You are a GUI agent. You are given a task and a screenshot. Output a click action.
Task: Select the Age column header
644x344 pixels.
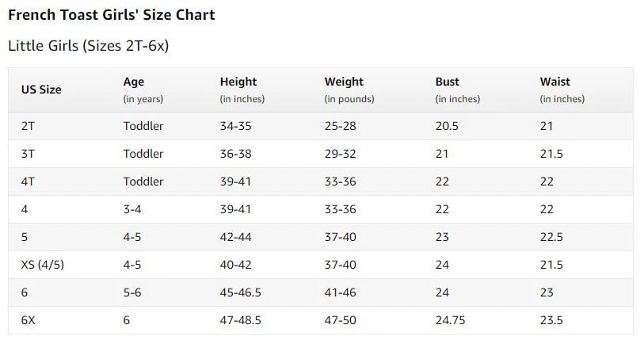click(x=134, y=82)
